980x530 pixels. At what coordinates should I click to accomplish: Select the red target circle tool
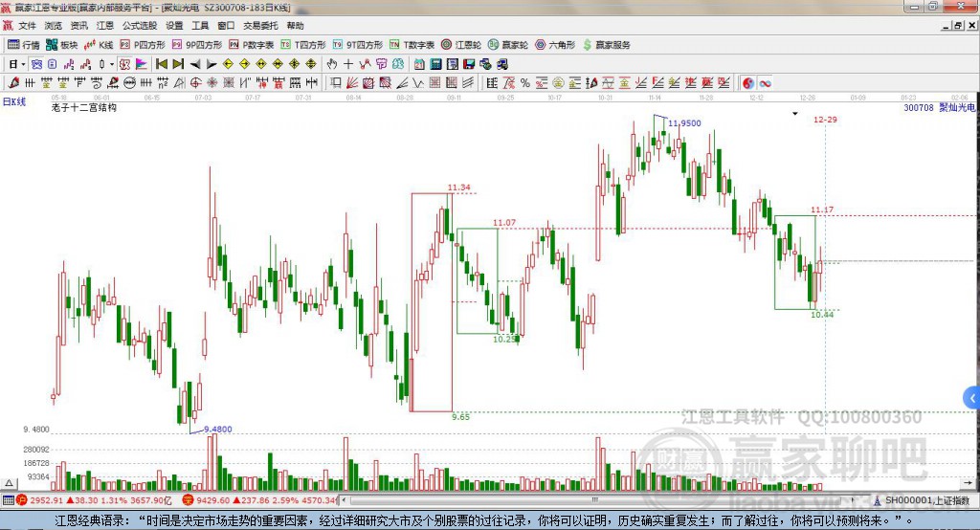(x=195, y=82)
